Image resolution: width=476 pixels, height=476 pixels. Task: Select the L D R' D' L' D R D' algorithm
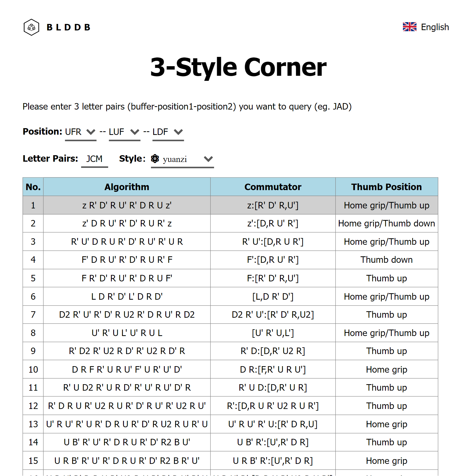pos(127,297)
